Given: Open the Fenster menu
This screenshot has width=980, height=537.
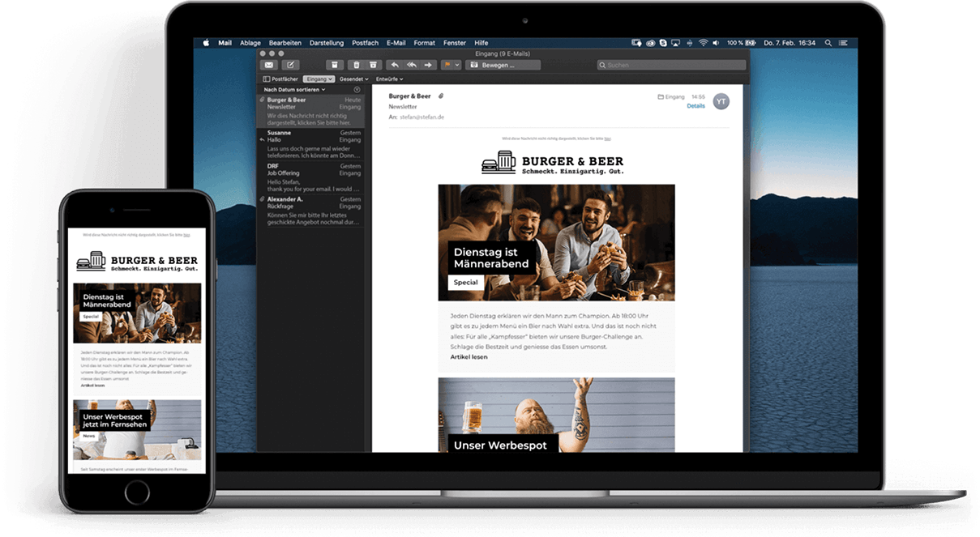Looking at the screenshot, I should tap(455, 43).
